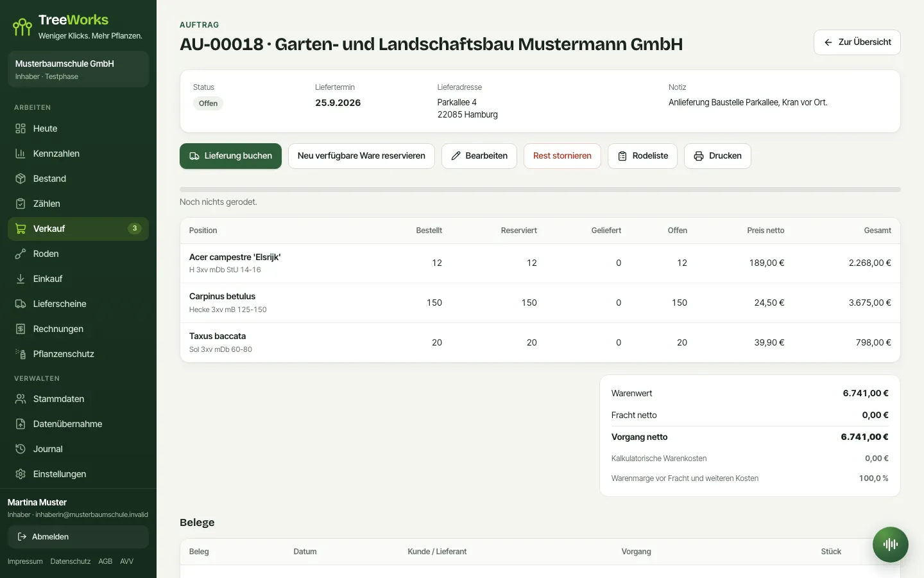
Task: Go to the Bestand section
Action: (x=78, y=179)
